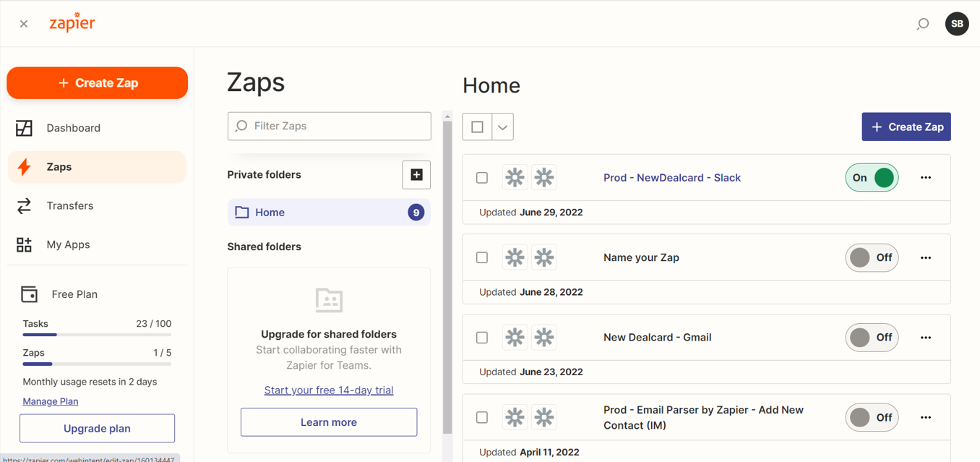Click the Zaps lightning bolt icon
The height and width of the screenshot is (462, 980).
tap(24, 167)
